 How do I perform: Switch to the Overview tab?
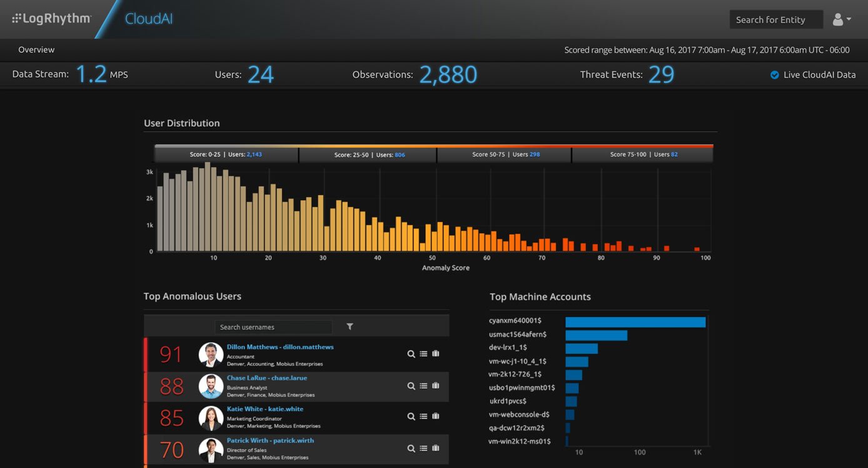36,49
